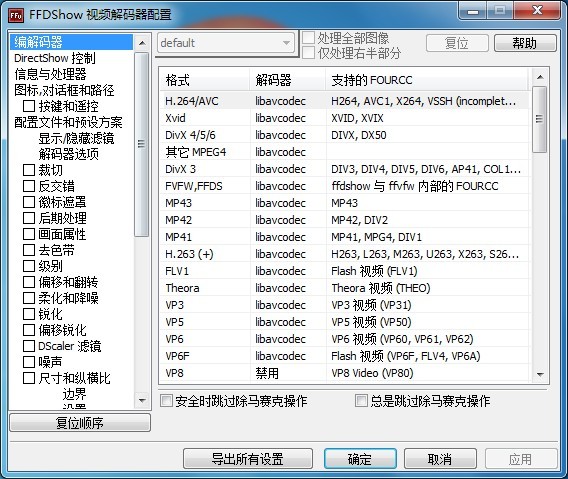Open the default preset dropdown
Screen dimensions: 568x479
point(226,43)
